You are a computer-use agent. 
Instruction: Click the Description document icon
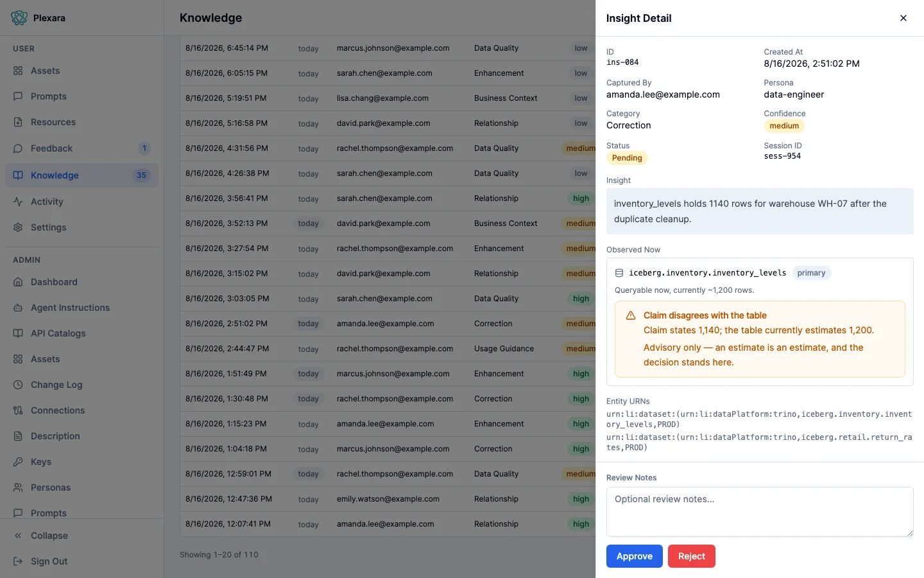point(18,436)
